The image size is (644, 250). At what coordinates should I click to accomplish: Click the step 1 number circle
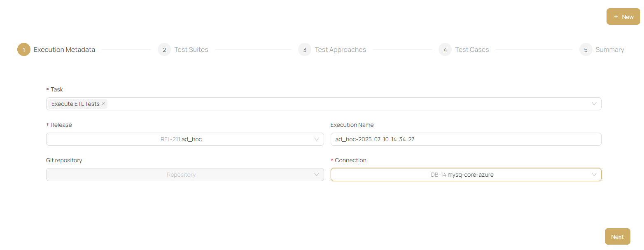pyautogui.click(x=24, y=50)
